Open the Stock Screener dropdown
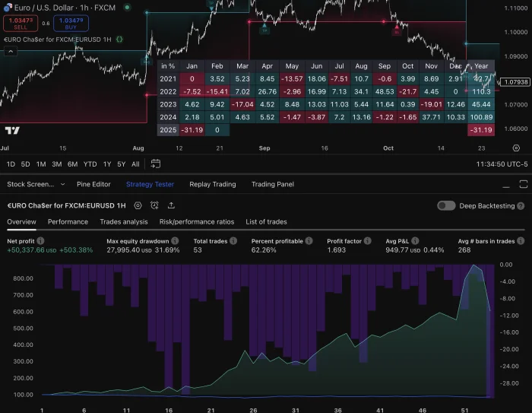532x413 pixels. [x=36, y=184]
